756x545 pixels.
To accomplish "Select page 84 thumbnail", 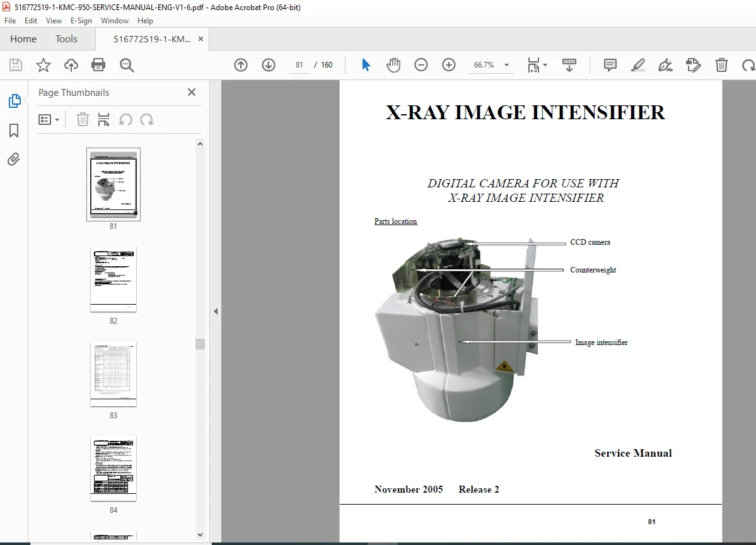I will pyautogui.click(x=113, y=468).
